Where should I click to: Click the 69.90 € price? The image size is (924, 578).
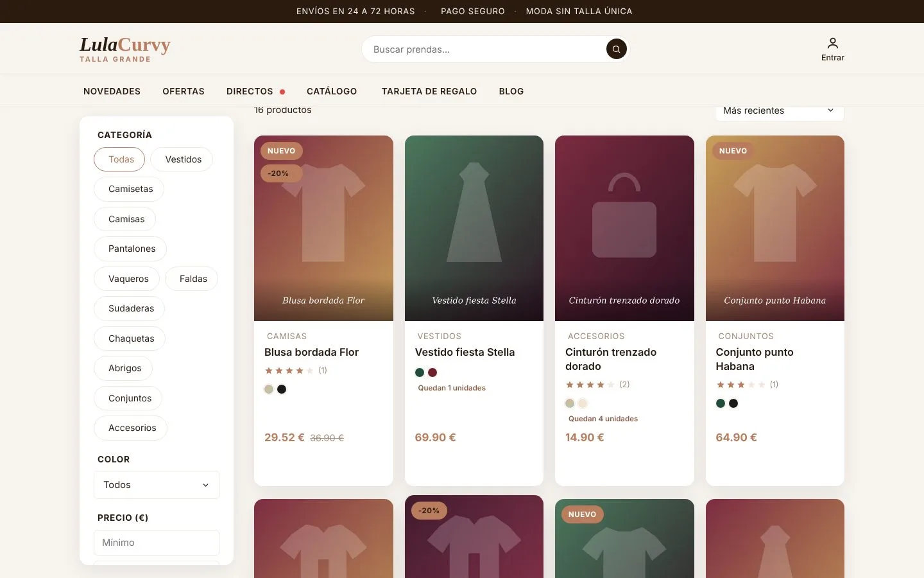pos(435,437)
